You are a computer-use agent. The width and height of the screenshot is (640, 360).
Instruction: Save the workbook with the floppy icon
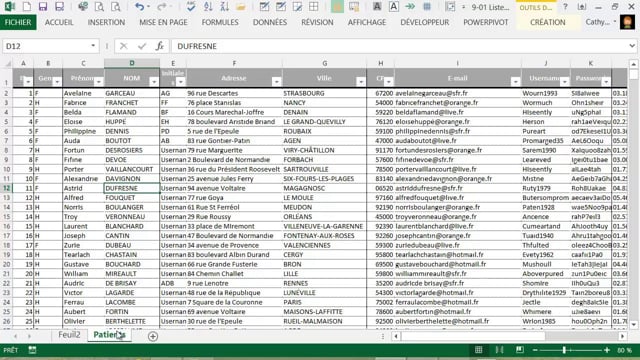(x=43, y=7)
